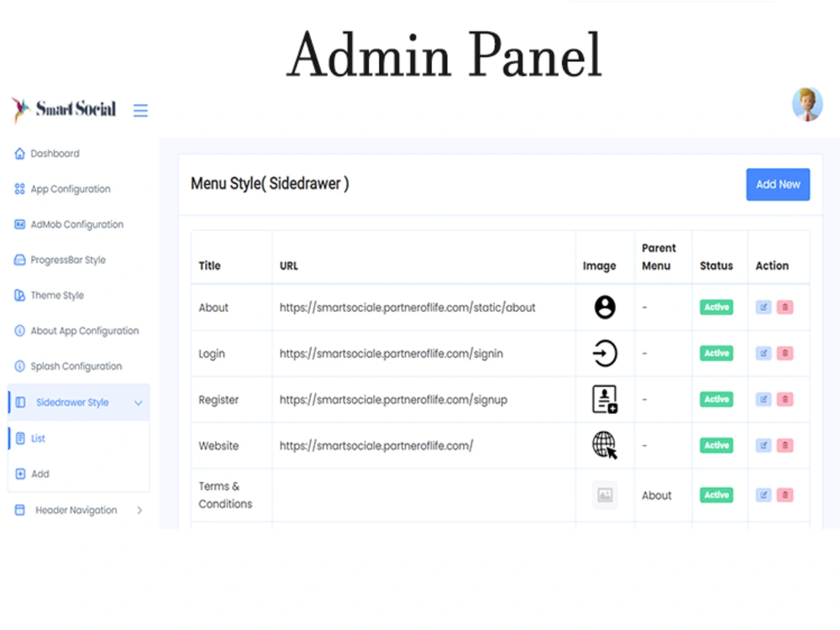Open Splash Configuration via its icon

18,366
